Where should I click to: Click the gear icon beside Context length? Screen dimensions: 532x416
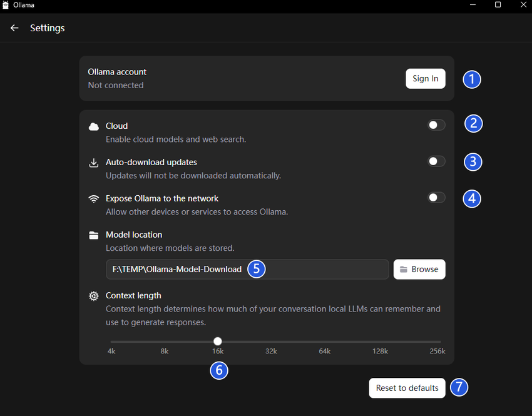(x=94, y=296)
